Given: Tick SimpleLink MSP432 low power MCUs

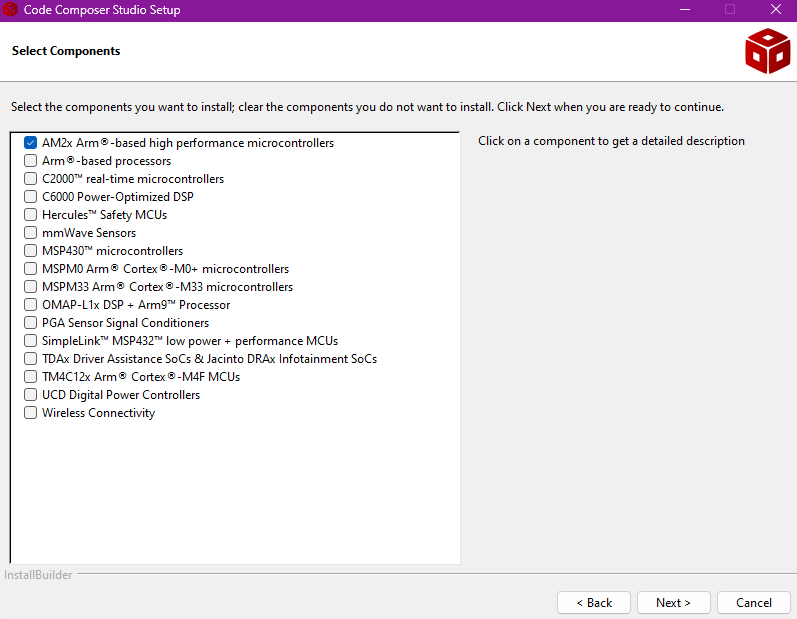Looking at the screenshot, I should [30, 341].
